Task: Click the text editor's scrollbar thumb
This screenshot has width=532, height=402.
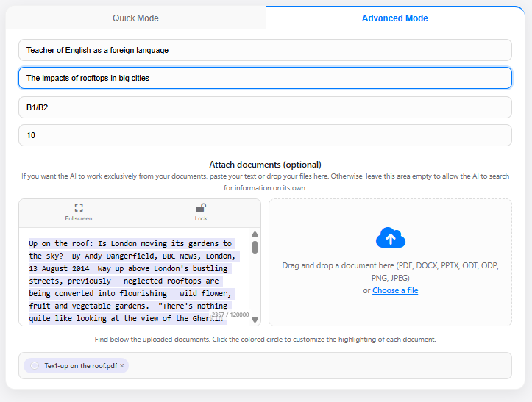Action: tap(255, 247)
